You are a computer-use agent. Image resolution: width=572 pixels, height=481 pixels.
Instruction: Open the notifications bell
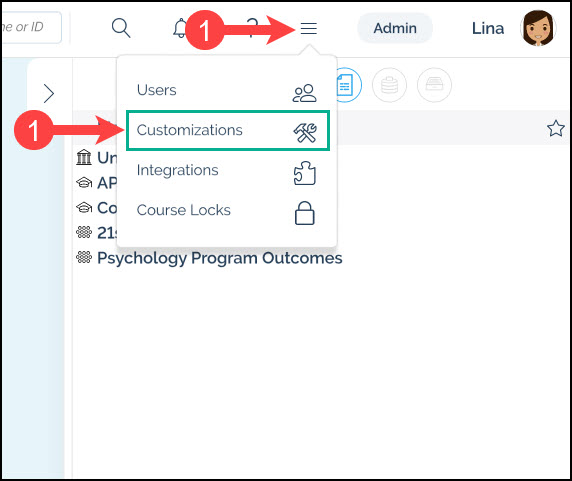180,28
